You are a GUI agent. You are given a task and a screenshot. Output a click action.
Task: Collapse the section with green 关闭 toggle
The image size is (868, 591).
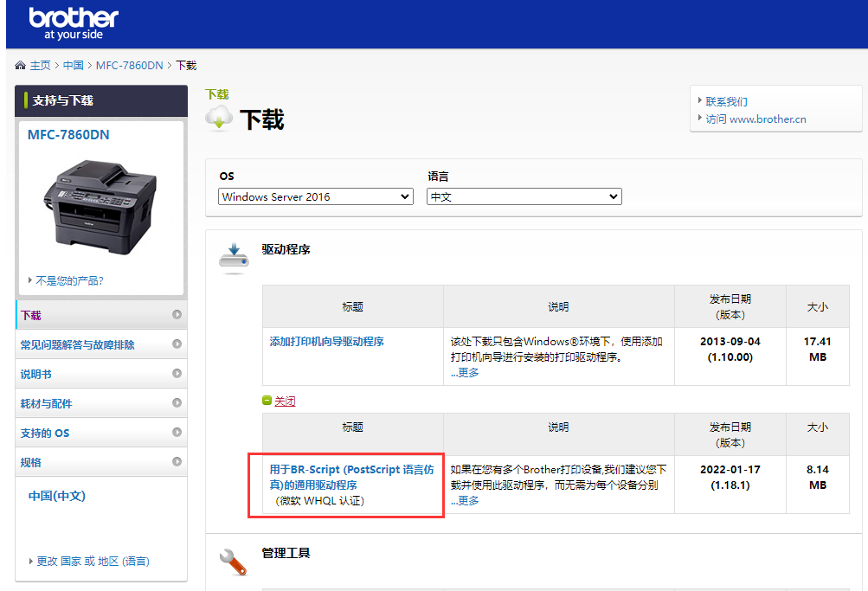point(285,401)
